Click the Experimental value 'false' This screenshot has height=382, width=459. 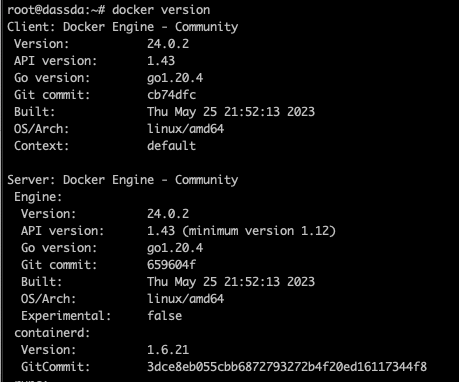point(165,316)
